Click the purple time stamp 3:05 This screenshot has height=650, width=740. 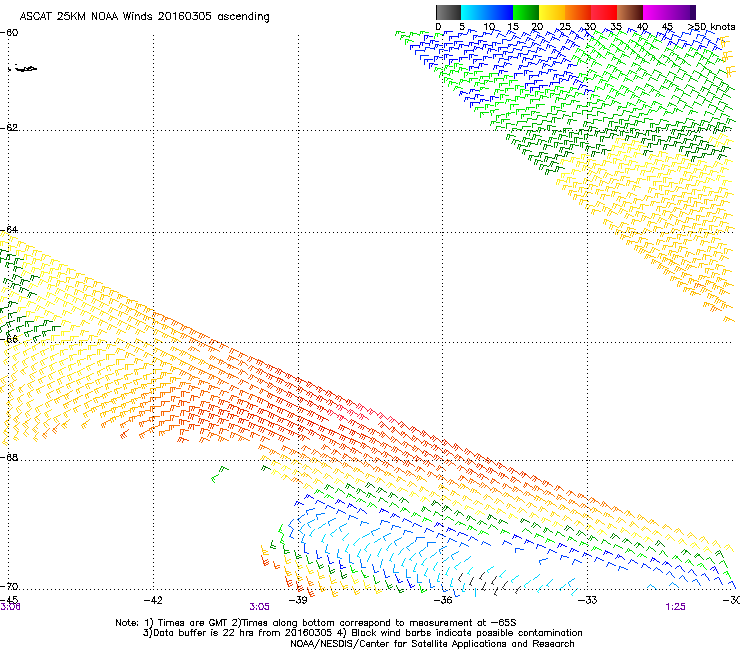[260, 607]
